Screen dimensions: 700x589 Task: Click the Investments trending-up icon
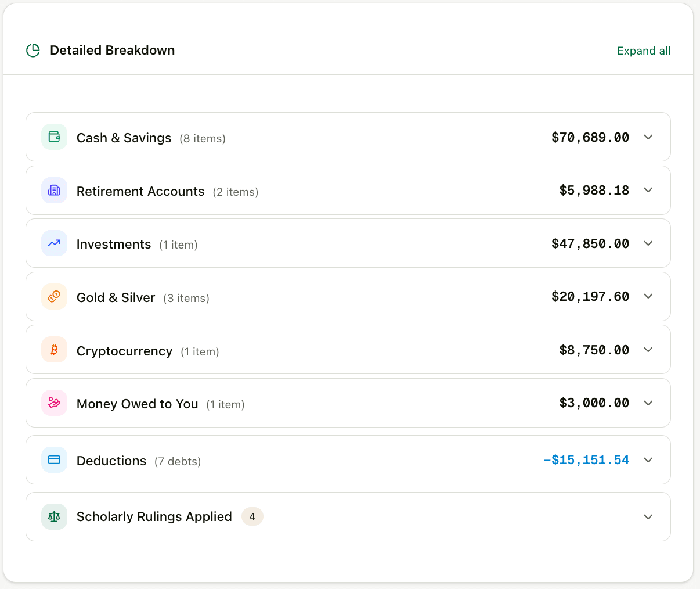pyautogui.click(x=54, y=243)
